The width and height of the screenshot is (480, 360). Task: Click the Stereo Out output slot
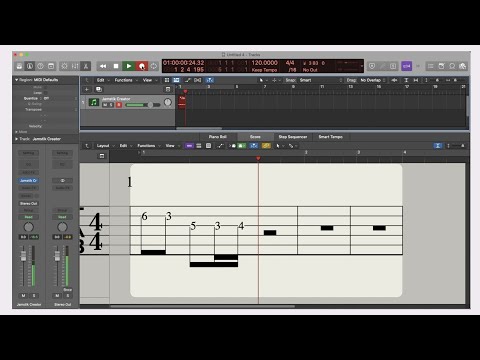point(28,203)
